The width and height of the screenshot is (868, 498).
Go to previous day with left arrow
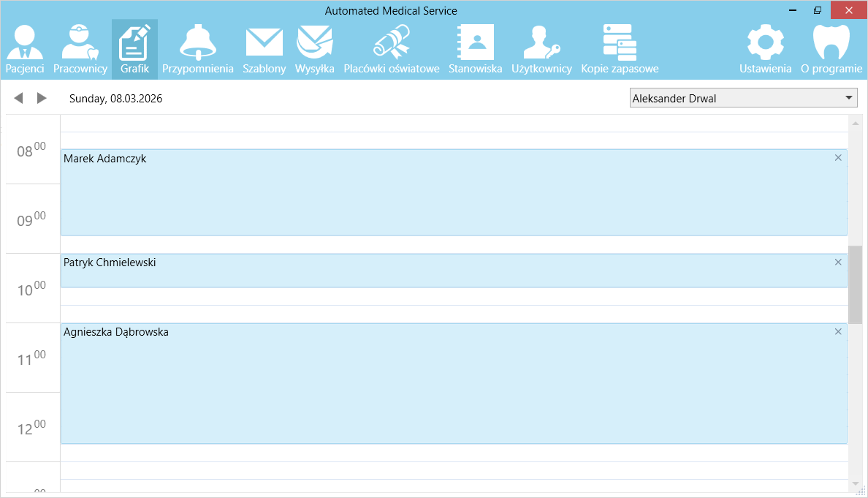tap(19, 98)
